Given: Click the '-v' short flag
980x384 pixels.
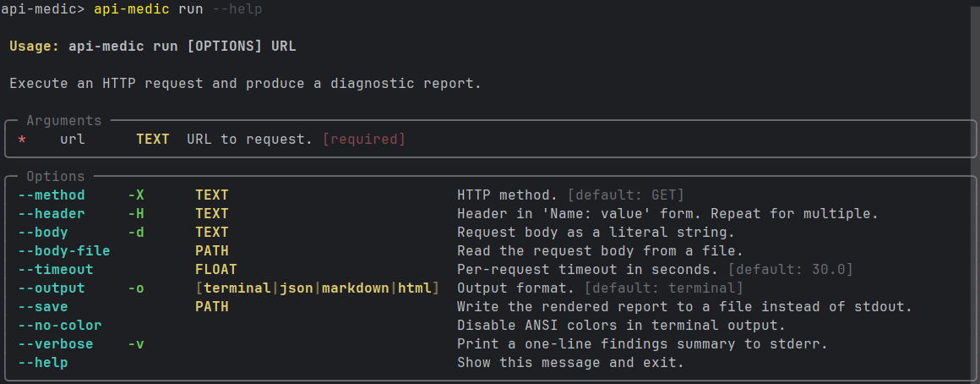Looking at the screenshot, I should pos(136,344).
